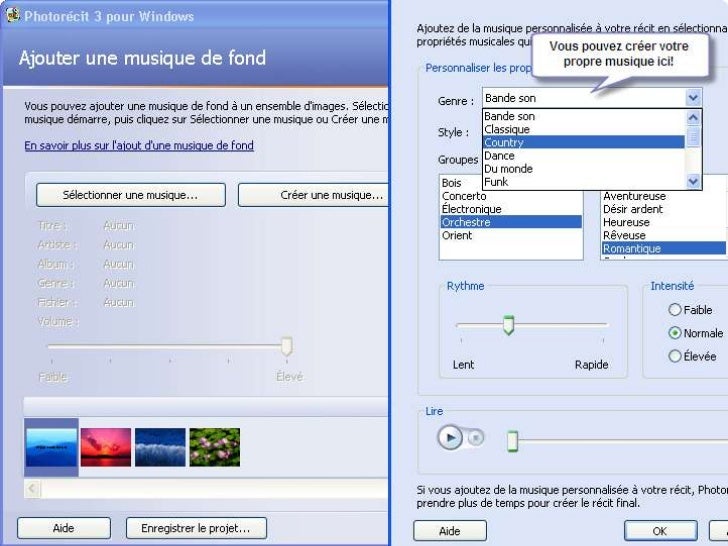728x546 pixels.
Task: Select Funk in the genre list
Action: (x=584, y=182)
